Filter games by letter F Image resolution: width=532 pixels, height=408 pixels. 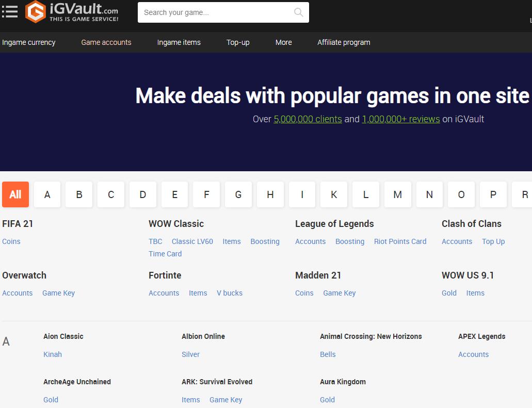point(206,194)
